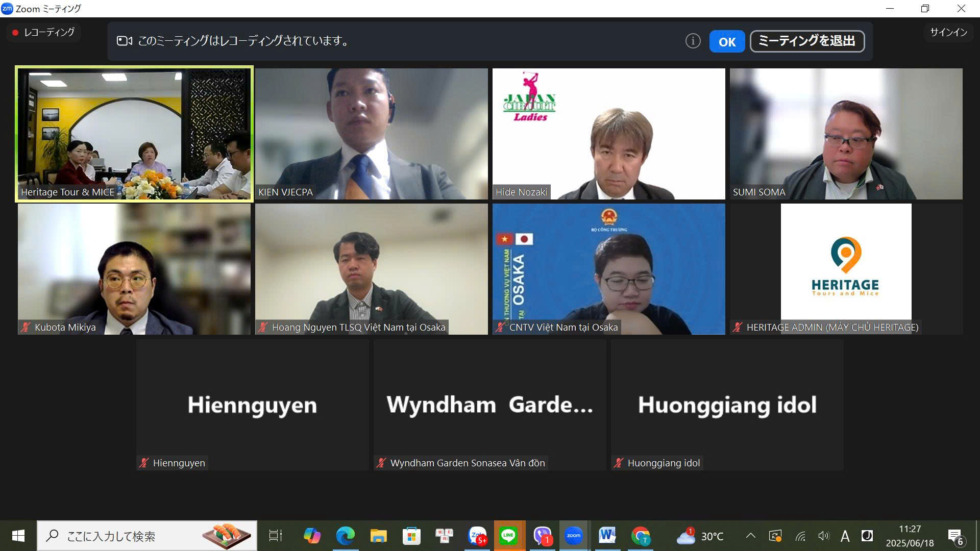The image size is (980, 551).
Task: Select the Heritage Tour & MICE video tile
Action: click(134, 134)
